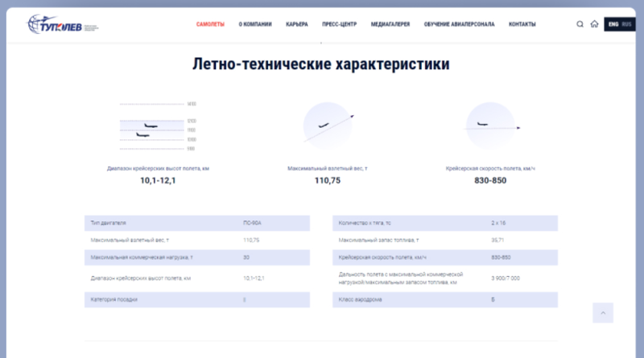Click the Tupolev logo

click(x=62, y=24)
